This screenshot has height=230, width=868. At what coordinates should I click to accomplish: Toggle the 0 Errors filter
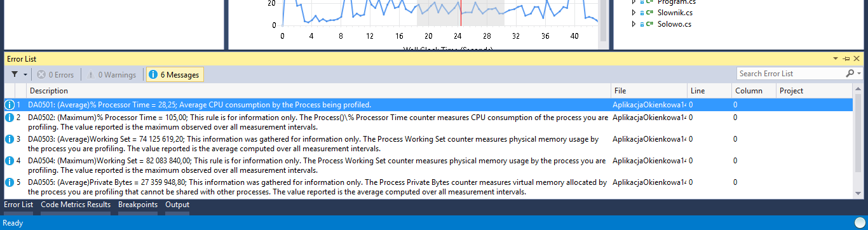55,74
